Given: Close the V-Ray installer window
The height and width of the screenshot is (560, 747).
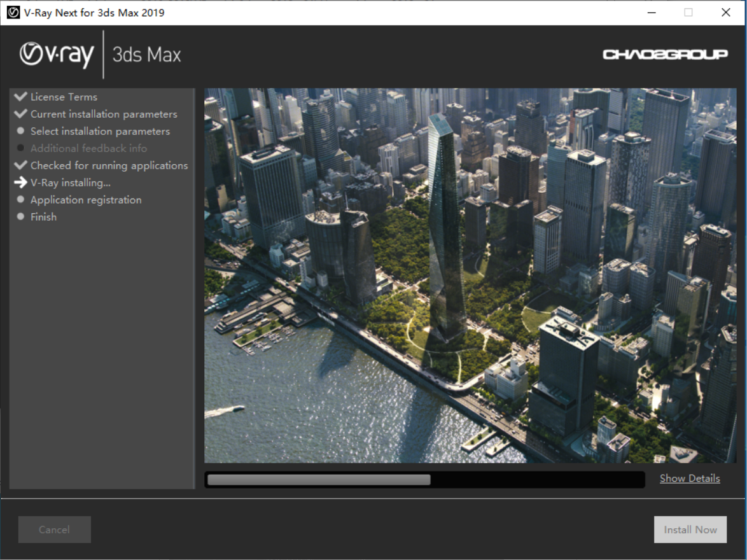Looking at the screenshot, I should tap(725, 12).
